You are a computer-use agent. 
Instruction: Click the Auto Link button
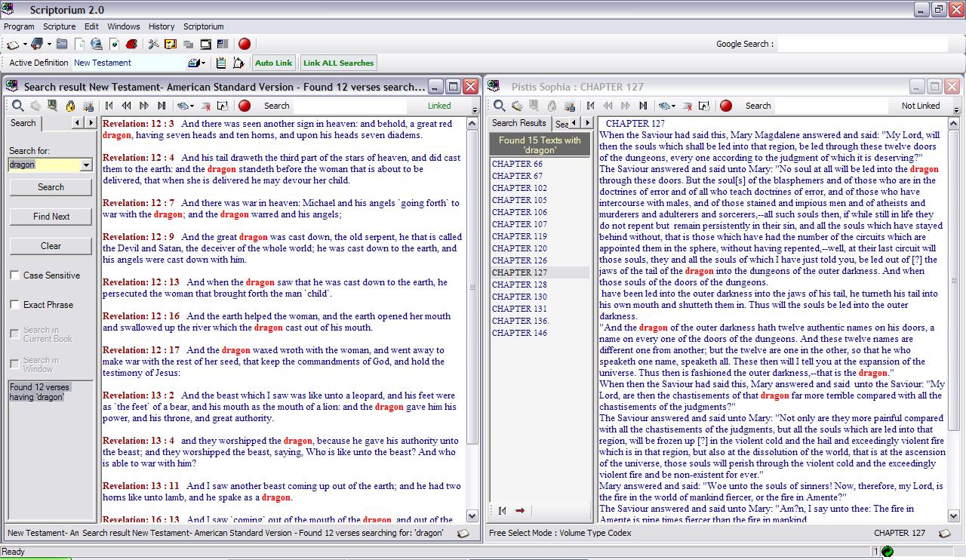pos(273,63)
